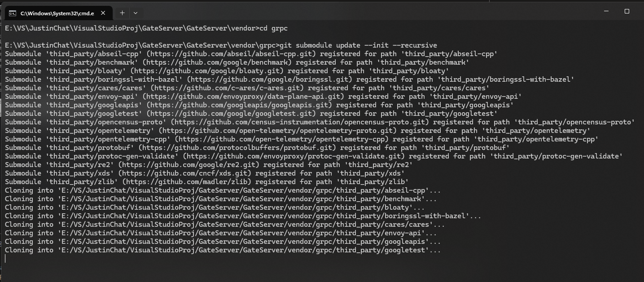
Task: Open the profile dropdown chevron next to plus
Action: tap(136, 13)
